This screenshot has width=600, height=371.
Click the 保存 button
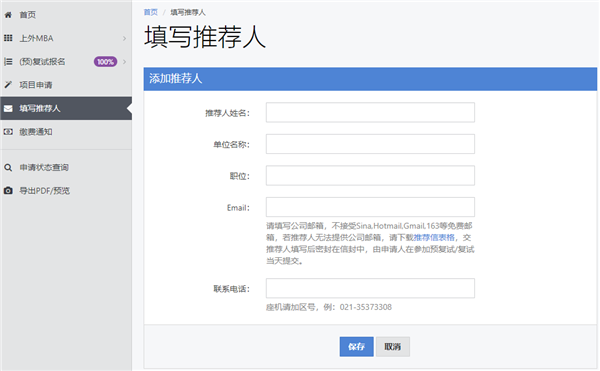(x=356, y=347)
